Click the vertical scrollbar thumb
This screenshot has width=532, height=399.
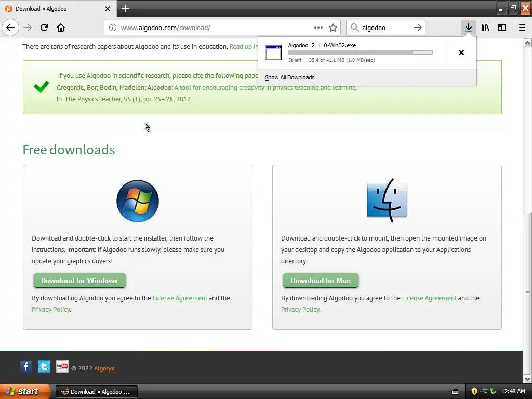tap(527, 292)
